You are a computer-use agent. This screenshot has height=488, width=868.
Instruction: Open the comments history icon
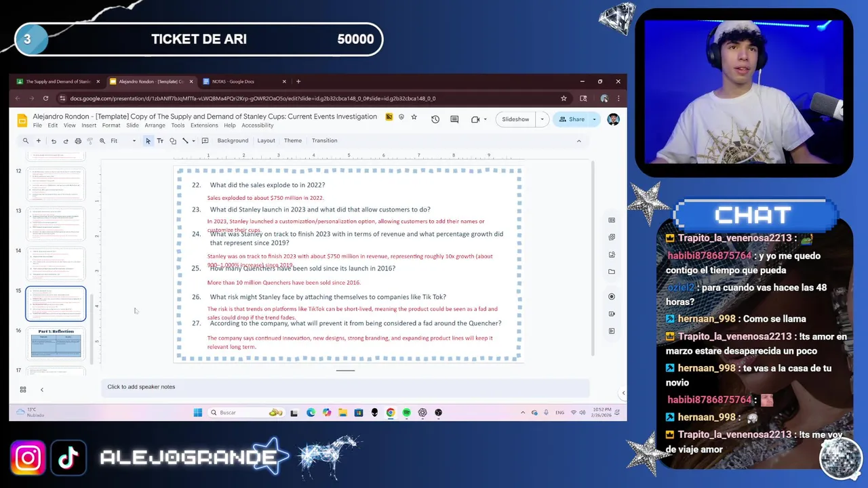click(454, 119)
